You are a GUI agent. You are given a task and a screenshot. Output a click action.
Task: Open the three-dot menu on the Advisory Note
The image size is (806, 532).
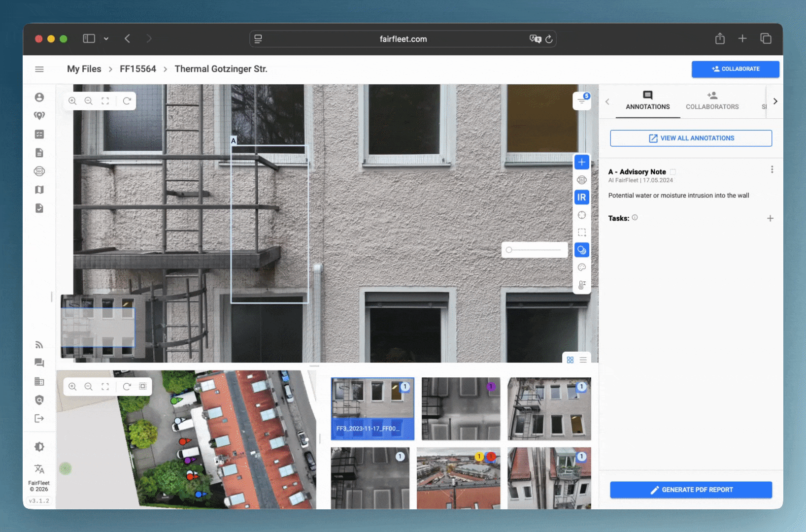pos(772,169)
